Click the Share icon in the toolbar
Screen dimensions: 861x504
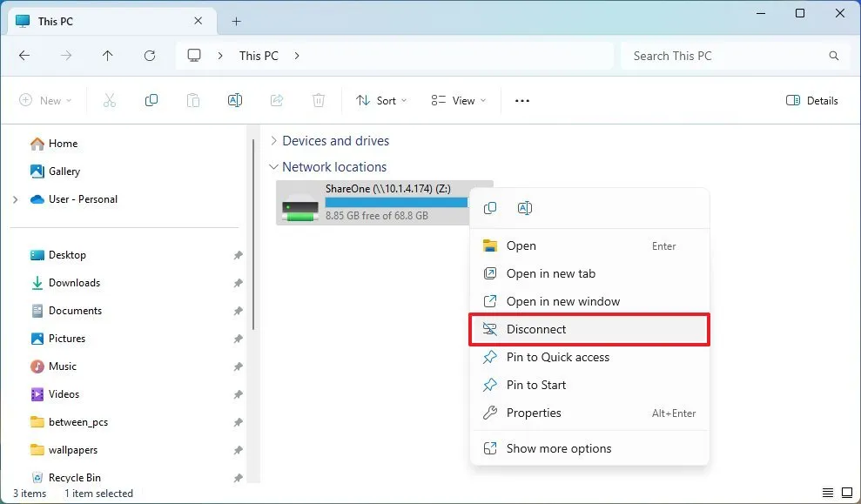pos(277,100)
